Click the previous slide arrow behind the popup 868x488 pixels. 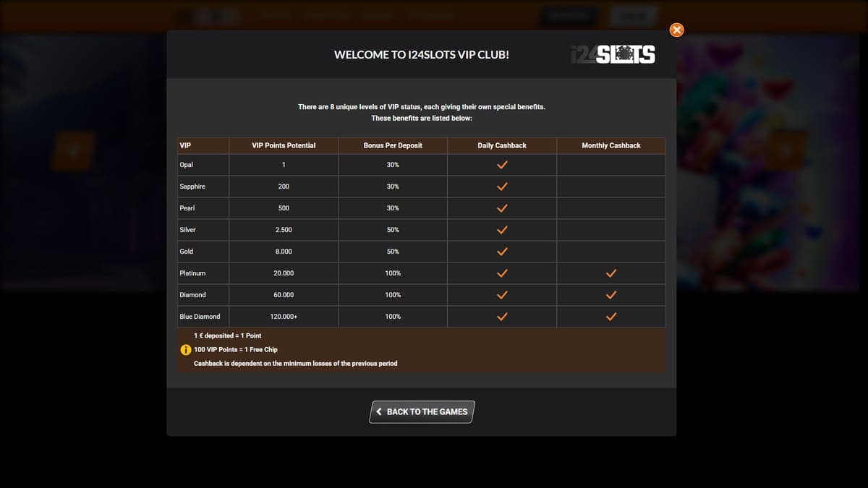73,151
